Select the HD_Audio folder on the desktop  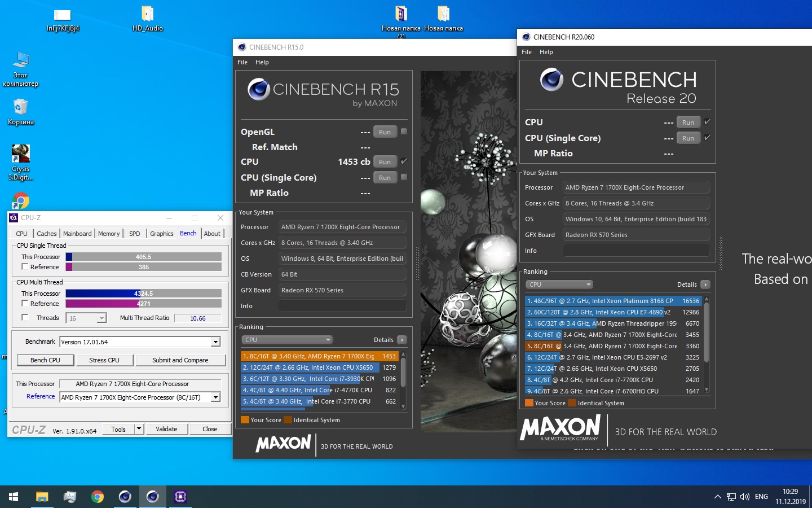click(x=148, y=19)
